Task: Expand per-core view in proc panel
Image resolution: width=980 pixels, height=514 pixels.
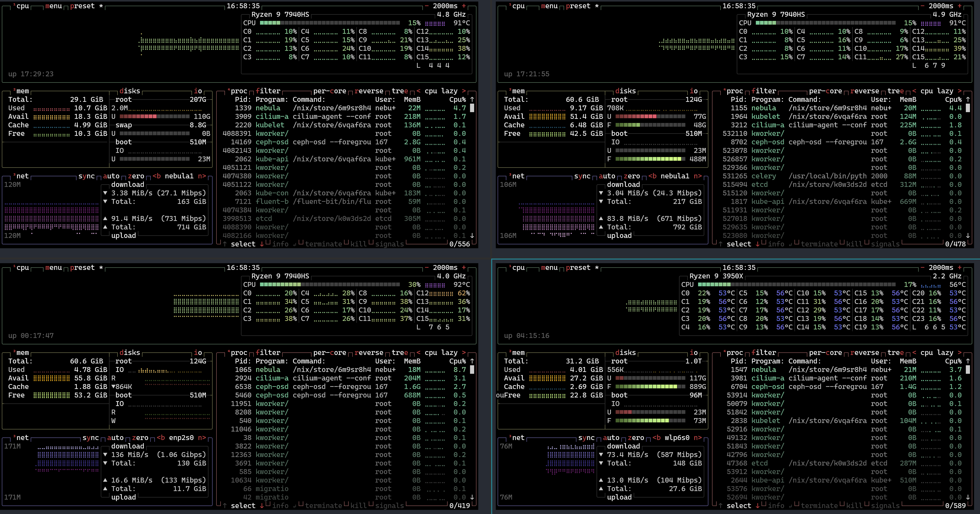Action: click(329, 91)
